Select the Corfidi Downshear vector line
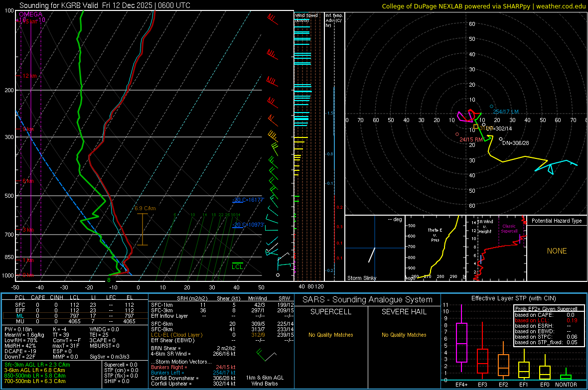Viewport: 588px width, 390px height. (193, 378)
